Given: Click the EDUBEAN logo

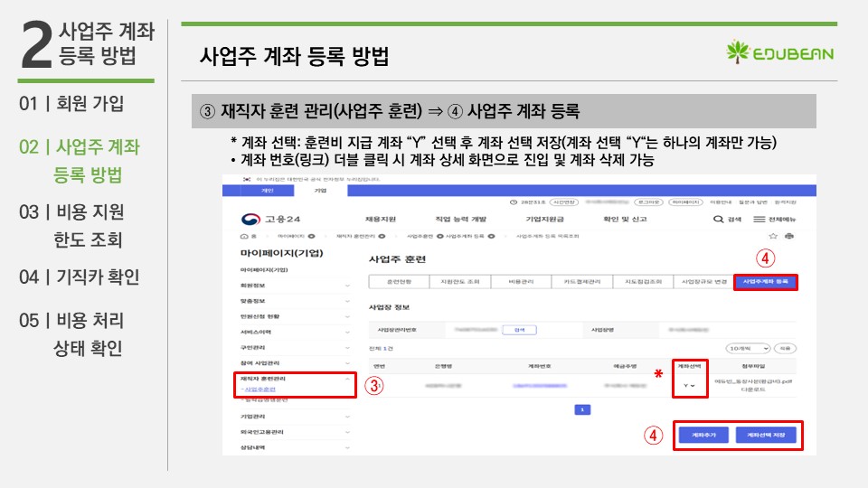Looking at the screenshot, I should (x=778, y=53).
